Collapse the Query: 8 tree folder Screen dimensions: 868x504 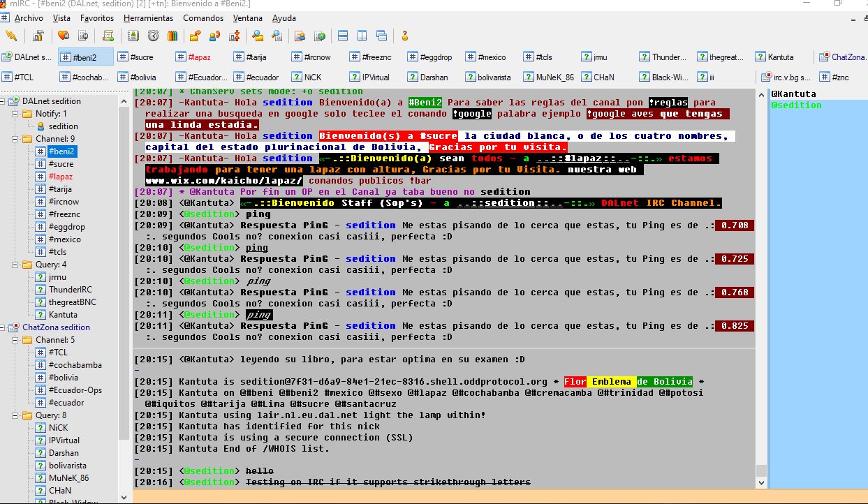point(17,415)
